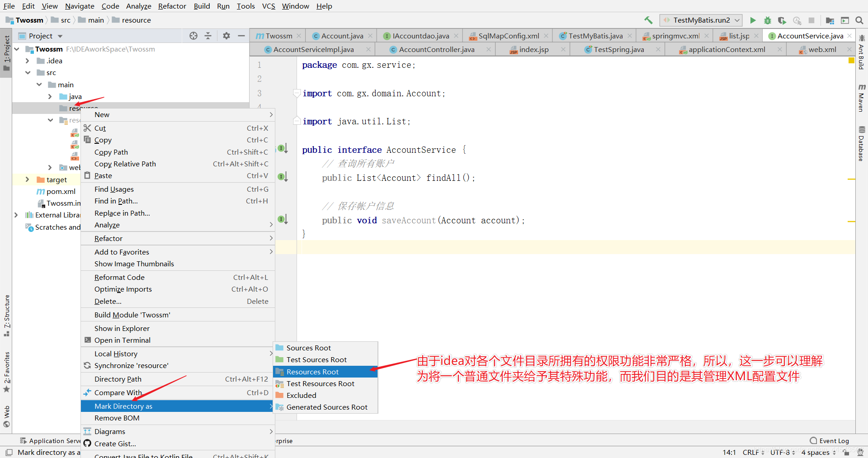Click the Build Project hammer icon

648,20
